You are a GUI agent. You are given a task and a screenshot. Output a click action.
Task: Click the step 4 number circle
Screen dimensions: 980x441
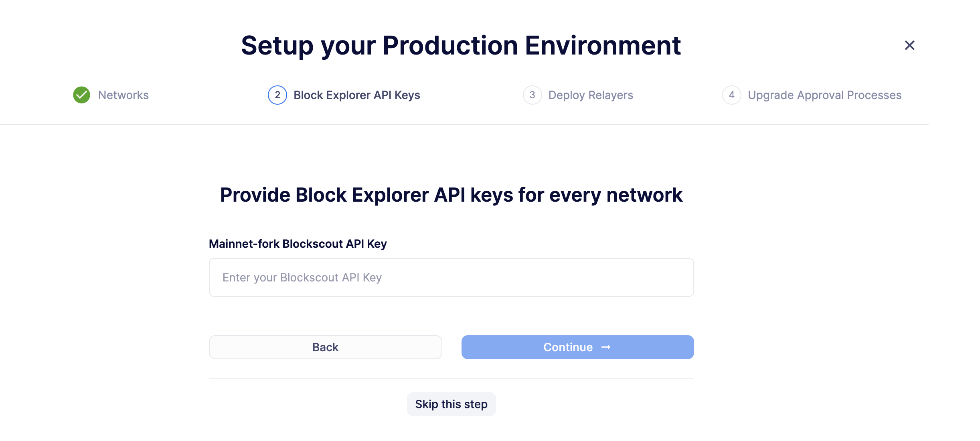(731, 95)
